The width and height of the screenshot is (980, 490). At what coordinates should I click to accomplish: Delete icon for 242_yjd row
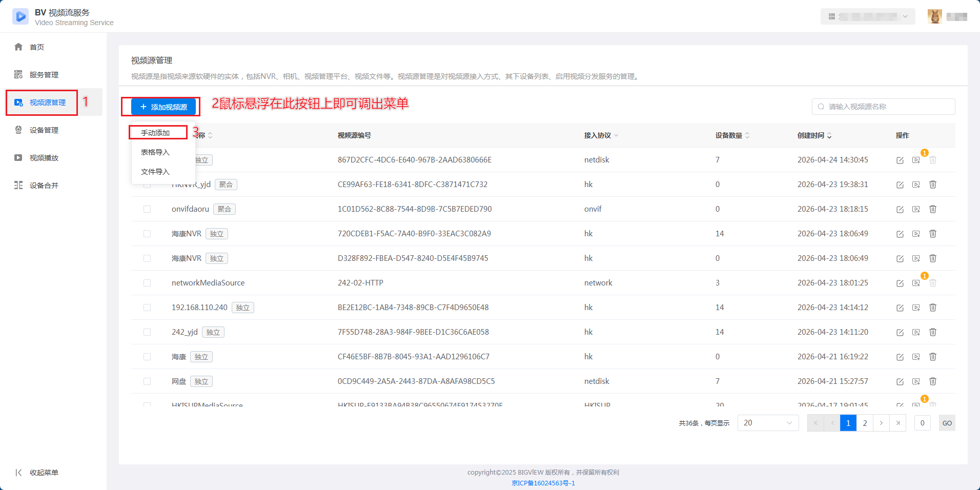point(933,332)
